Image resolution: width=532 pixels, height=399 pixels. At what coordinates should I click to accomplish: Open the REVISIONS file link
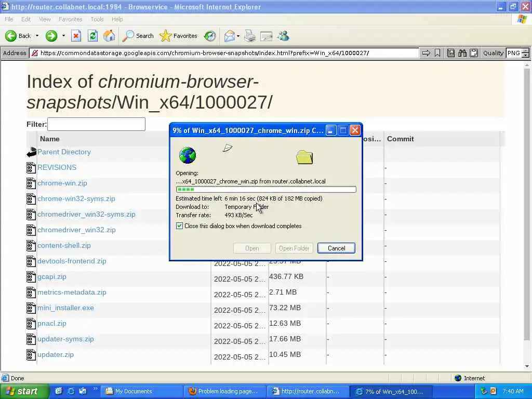57,167
